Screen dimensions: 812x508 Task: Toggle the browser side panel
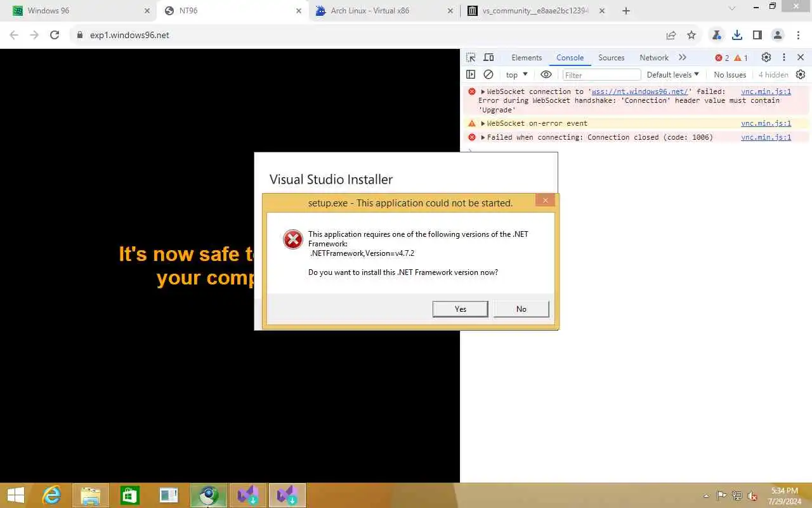click(x=757, y=35)
